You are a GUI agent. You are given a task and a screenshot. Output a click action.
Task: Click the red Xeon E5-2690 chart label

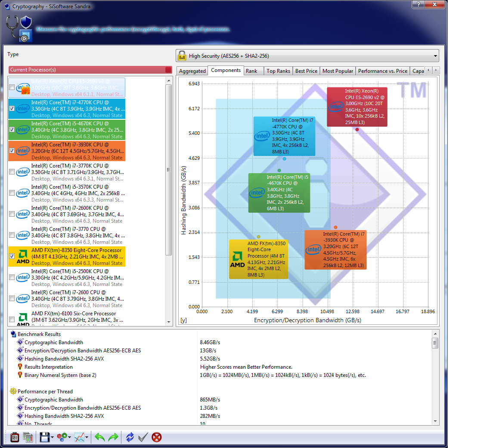pos(357,107)
